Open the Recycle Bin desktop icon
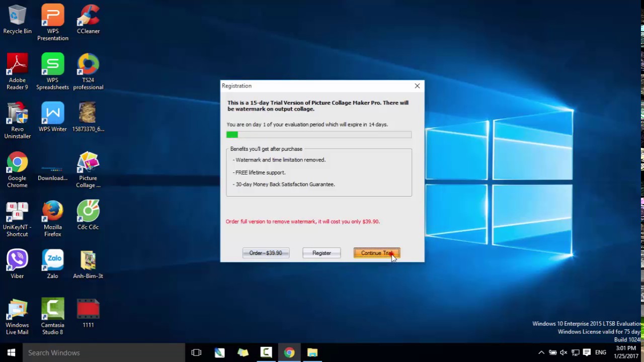 17,20
